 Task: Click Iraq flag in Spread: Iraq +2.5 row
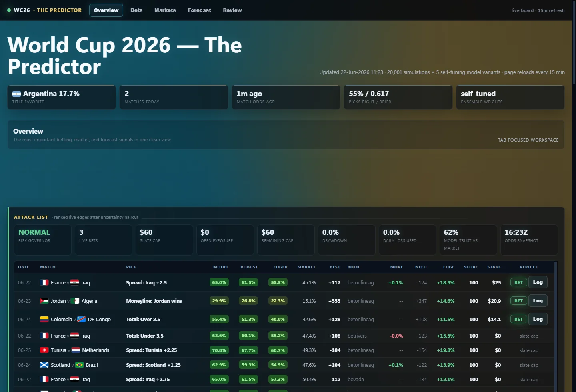75,282
